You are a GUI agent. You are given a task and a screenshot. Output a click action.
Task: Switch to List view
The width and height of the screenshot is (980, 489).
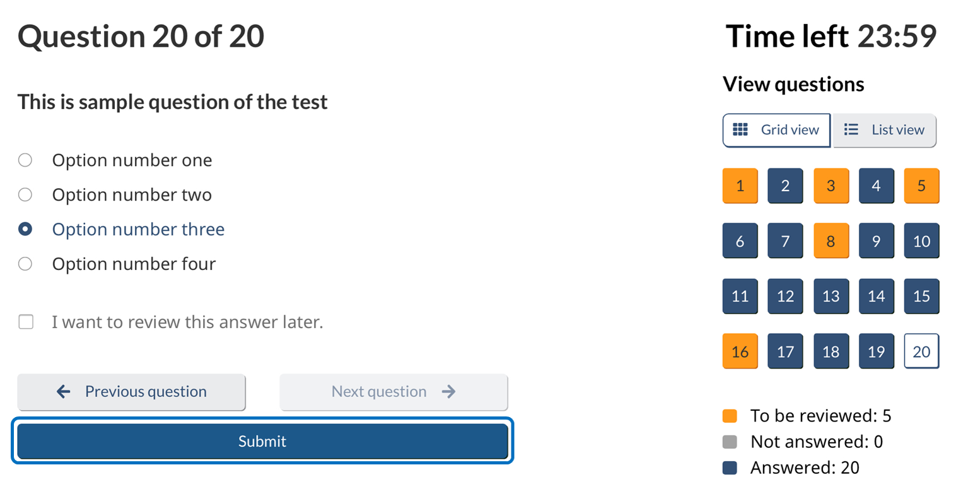click(x=884, y=130)
